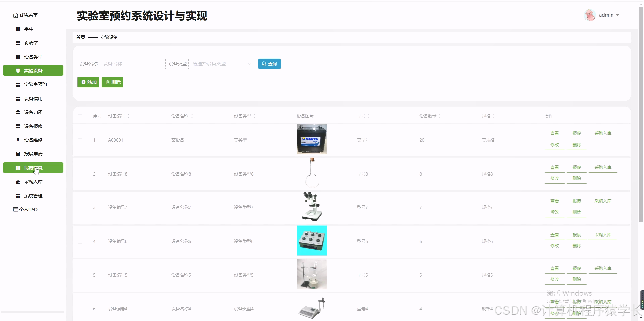Check the checkbox for row 1 device A00001
Viewport: 644px width, 321px height.
[80, 140]
